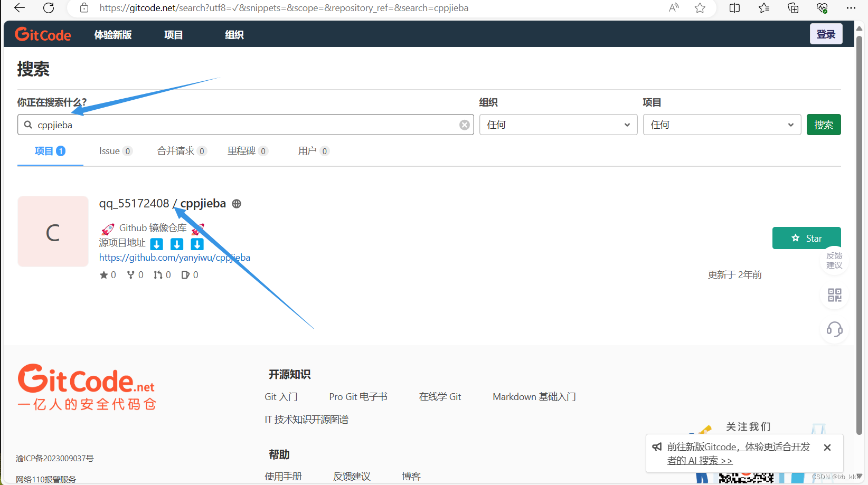Viewport: 868px width, 485px height.
Task: Open the github.com/yanyiwu/cppjieba link
Action: pyautogui.click(x=175, y=258)
